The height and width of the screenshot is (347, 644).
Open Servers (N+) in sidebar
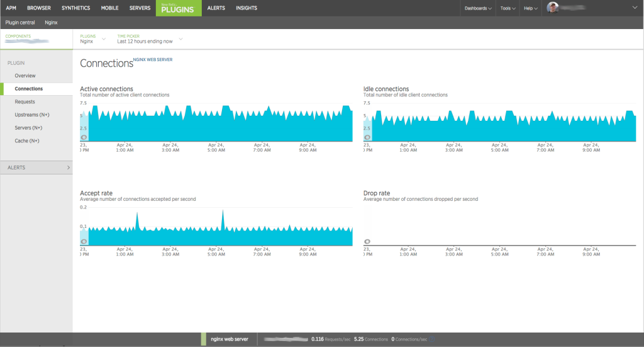[x=28, y=128]
